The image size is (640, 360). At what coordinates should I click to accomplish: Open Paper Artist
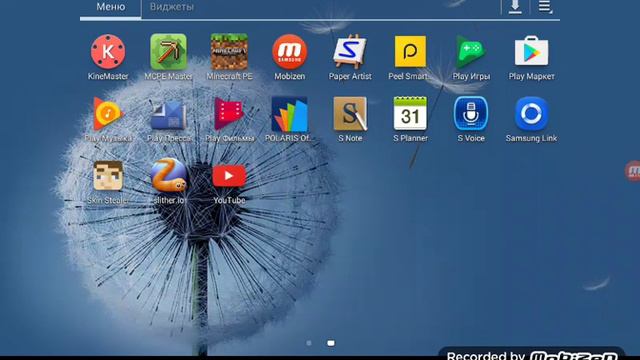pyautogui.click(x=350, y=52)
